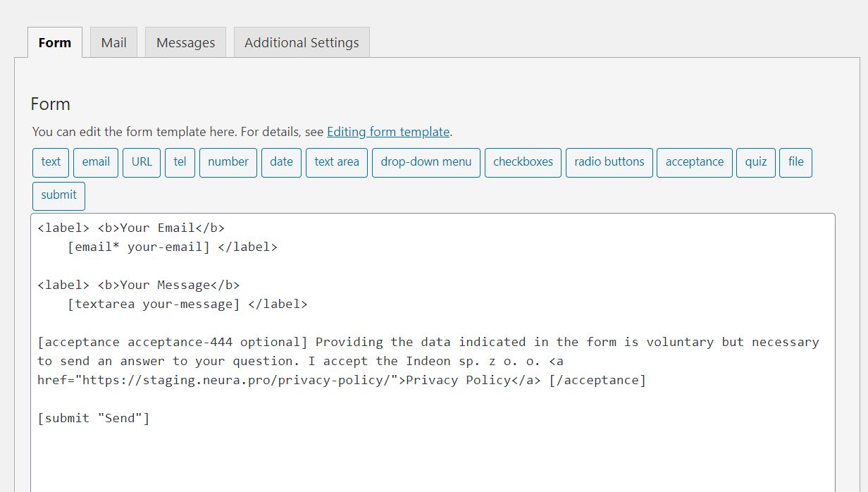Add a submit button tag
868x492 pixels.
(x=58, y=195)
